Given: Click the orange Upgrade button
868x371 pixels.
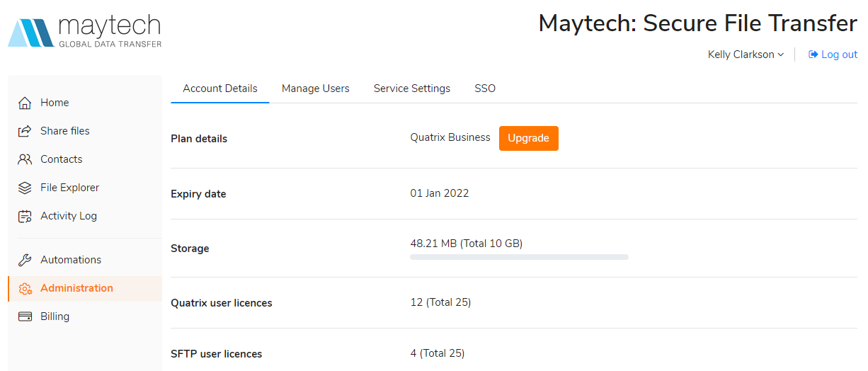Looking at the screenshot, I should [x=529, y=138].
